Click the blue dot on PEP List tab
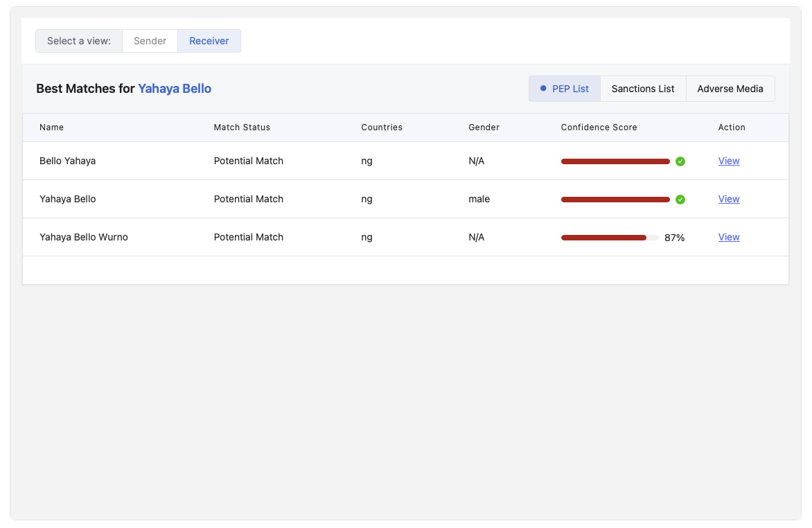Screen dimensions: 812x528 pos(543,89)
